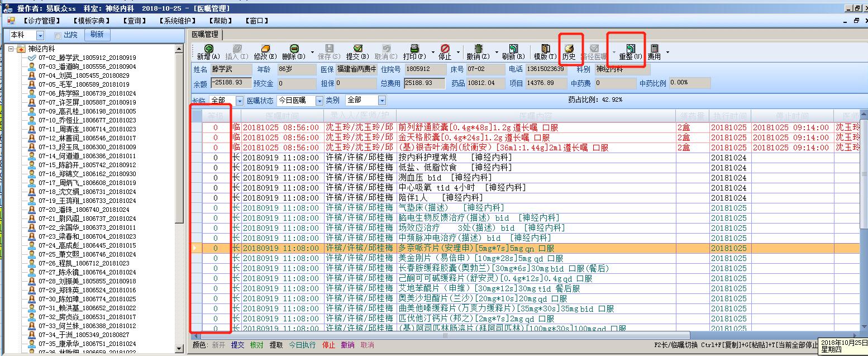
Task: Select order row 中心吸氧 tid 4小时
Action: [x=525, y=188]
